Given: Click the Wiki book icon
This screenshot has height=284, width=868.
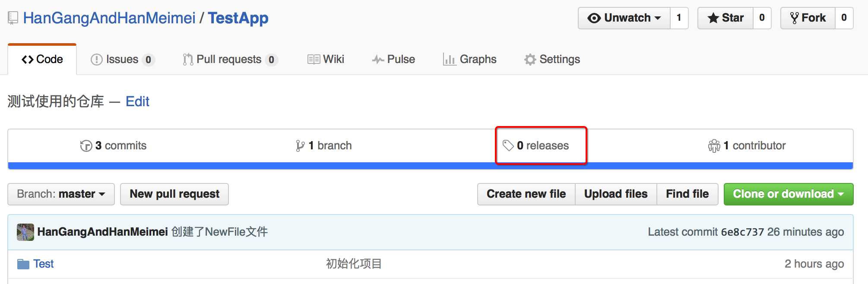Looking at the screenshot, I should (x=314, y=60).
